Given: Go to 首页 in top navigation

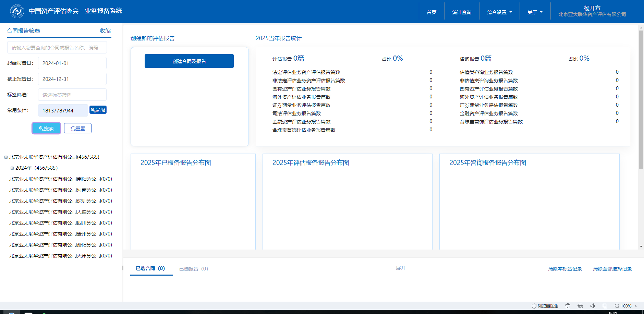Looking at the screenshot, I should point(432,12).
